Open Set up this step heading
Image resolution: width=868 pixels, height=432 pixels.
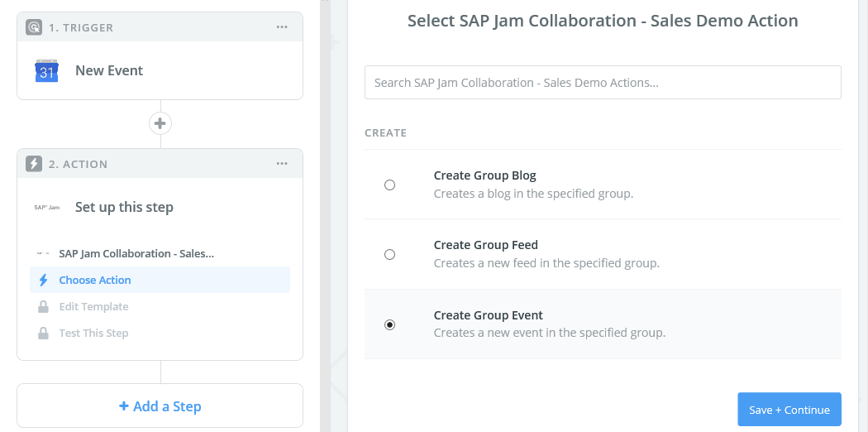tap(124, 207)
